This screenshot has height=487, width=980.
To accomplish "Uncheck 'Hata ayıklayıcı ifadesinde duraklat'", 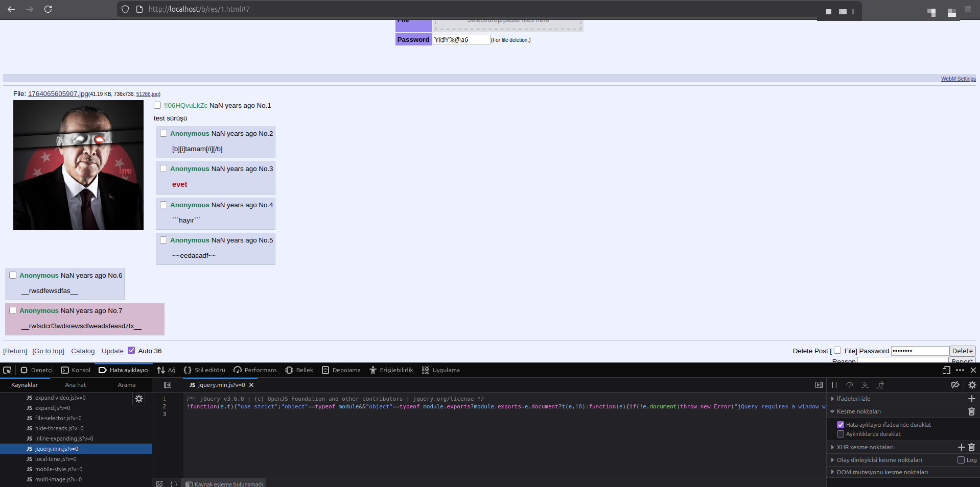I will pos(841,425).
